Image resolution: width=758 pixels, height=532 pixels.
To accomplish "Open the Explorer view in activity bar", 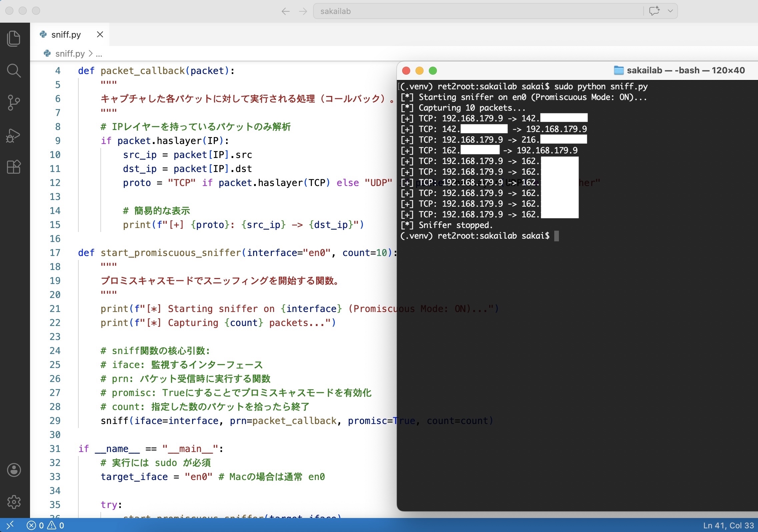I will 14,39.
